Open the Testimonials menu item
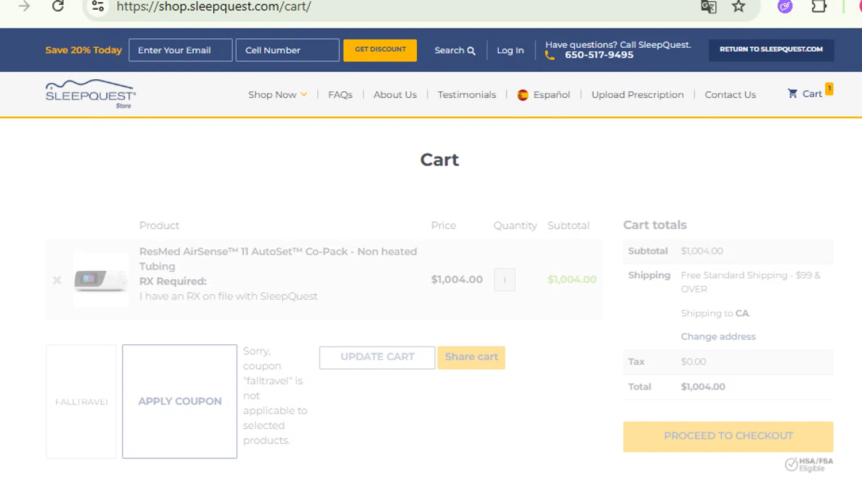 467,95
